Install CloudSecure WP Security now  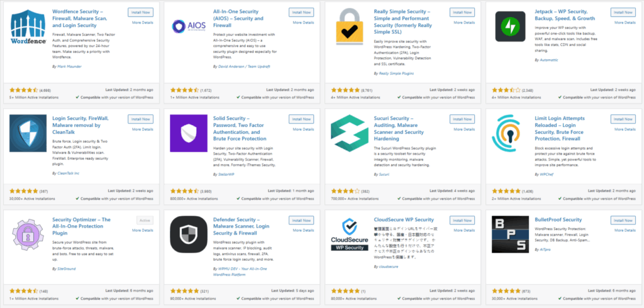tap(462, 221)
